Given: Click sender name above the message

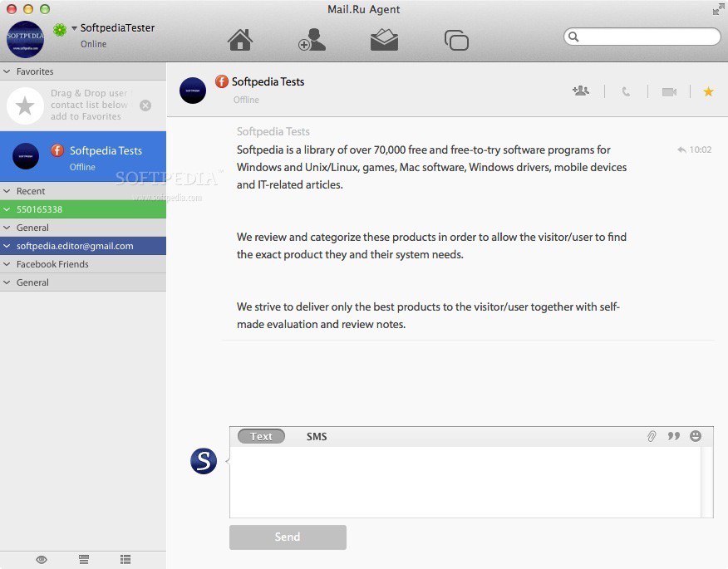Looking at the screenshot, I should click(x=273, y=132).
